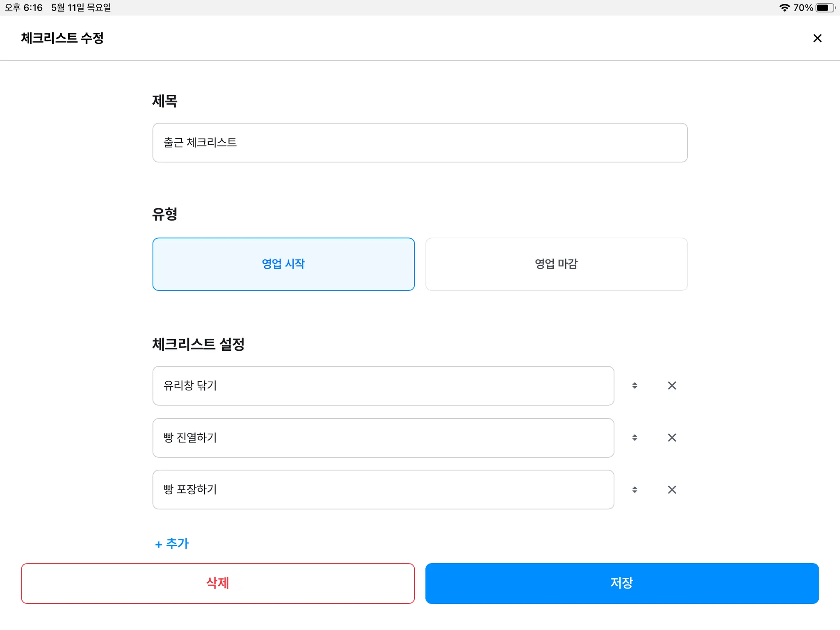
Task: Tap the Wi-Fi status icon
Action: [784, 8]
